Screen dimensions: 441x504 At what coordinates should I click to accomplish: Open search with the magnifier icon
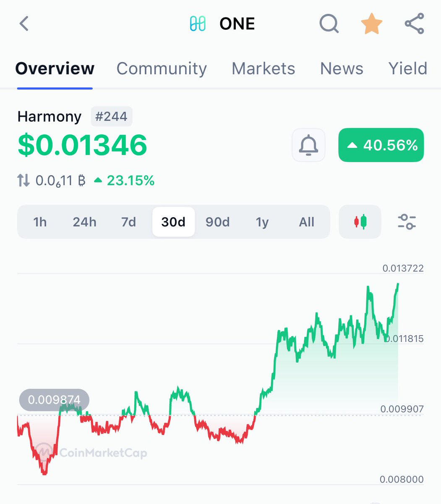pyautogui.click(x=329, y=24)
